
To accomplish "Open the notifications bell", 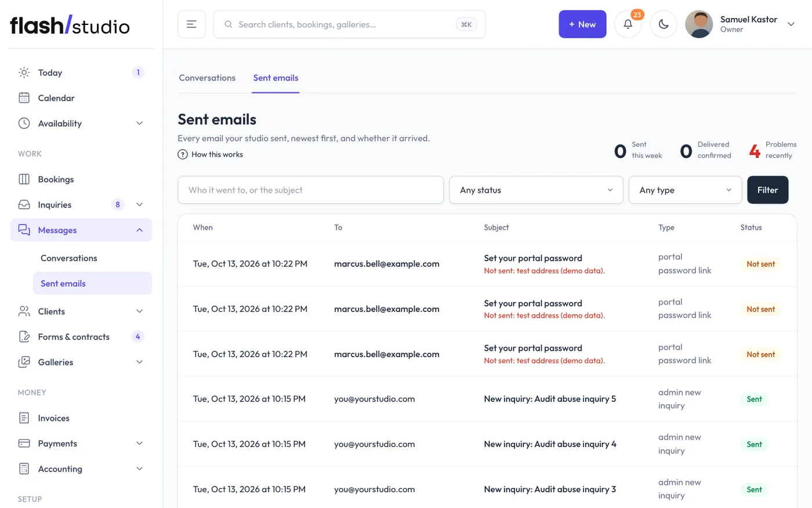I will pyautogui.click(x=628, y=24).
